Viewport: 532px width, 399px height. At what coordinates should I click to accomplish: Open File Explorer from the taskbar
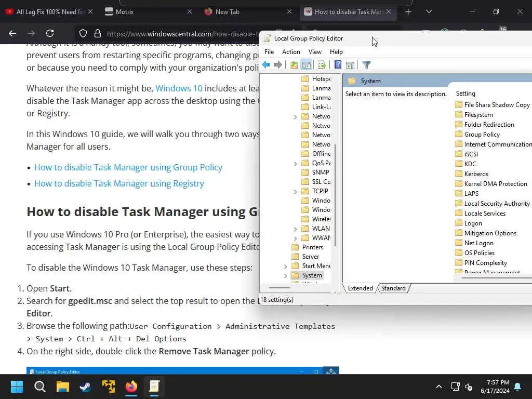click(63, 387)
